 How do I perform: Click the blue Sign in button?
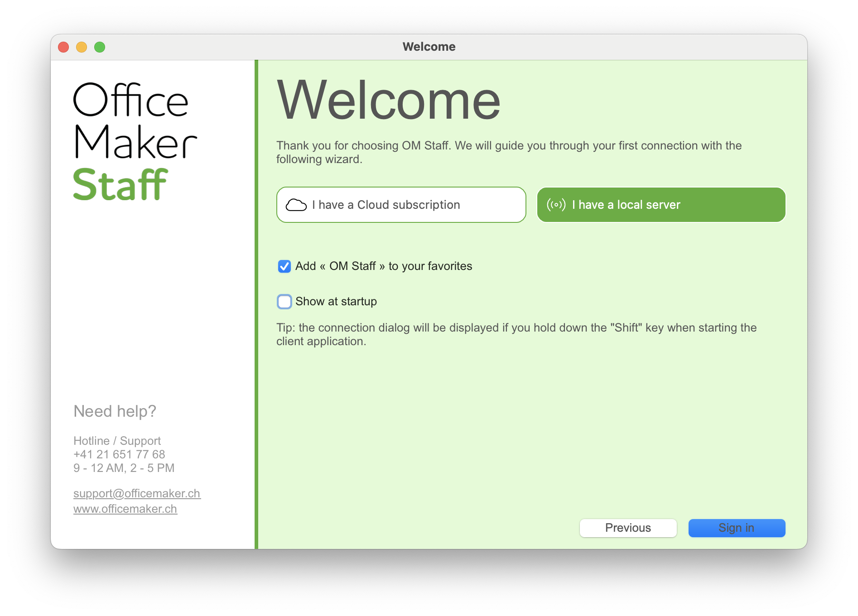click(737, 528)
